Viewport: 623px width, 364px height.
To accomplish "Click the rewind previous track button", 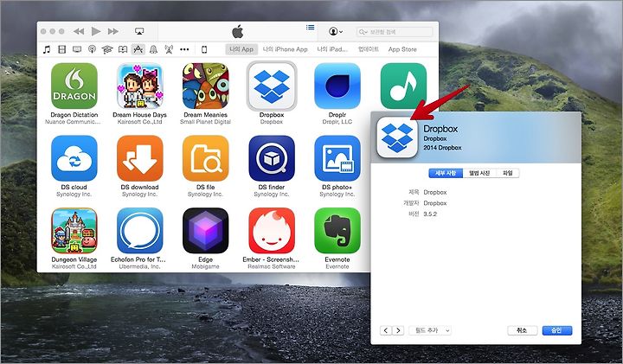I will coord(79,31).
